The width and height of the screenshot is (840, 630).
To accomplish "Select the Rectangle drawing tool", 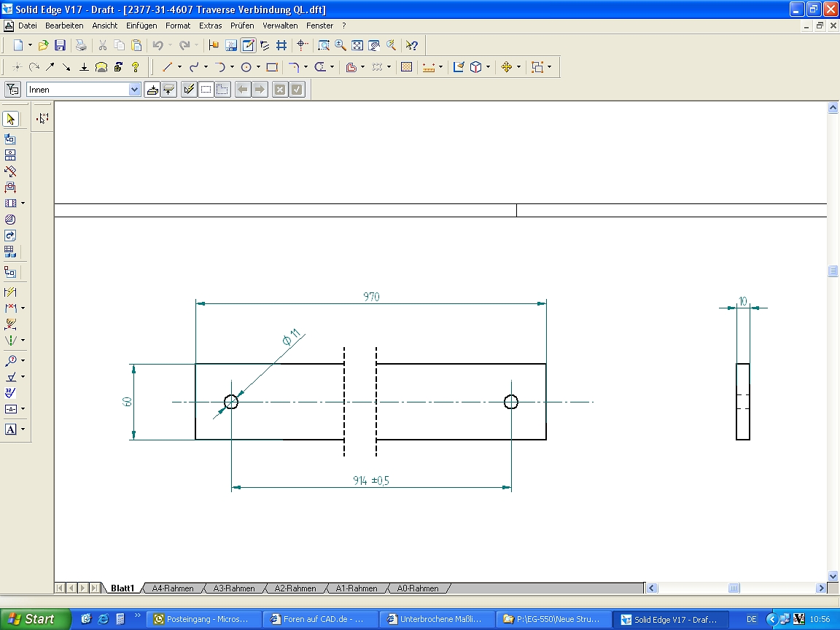I will (272, 67).
